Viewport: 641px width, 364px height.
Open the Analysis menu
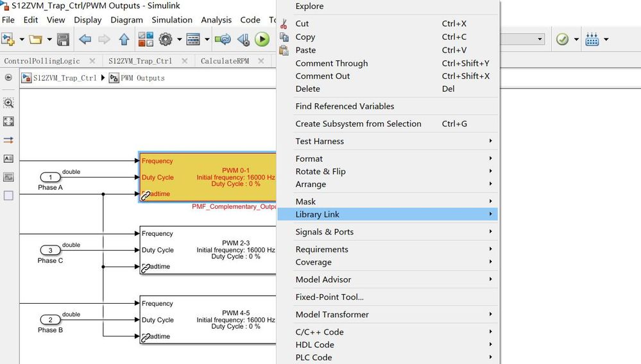pyautogui.click(x=216, y=20)
